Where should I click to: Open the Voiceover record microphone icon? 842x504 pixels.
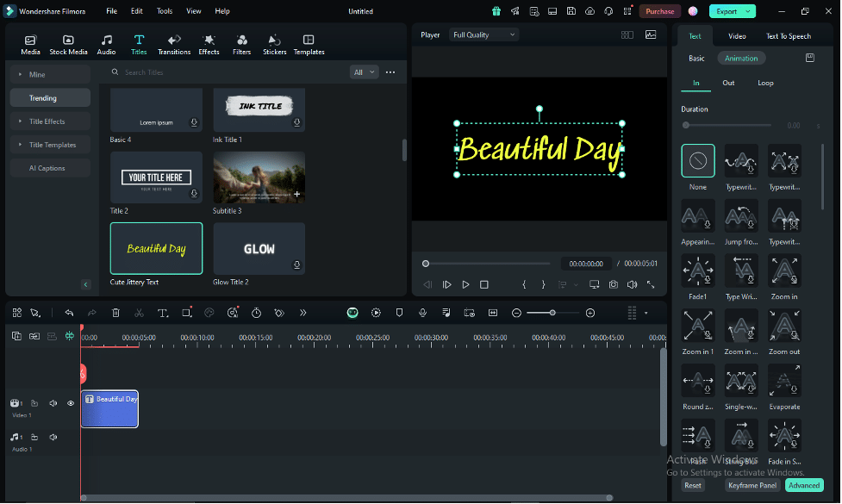point(422,313)
